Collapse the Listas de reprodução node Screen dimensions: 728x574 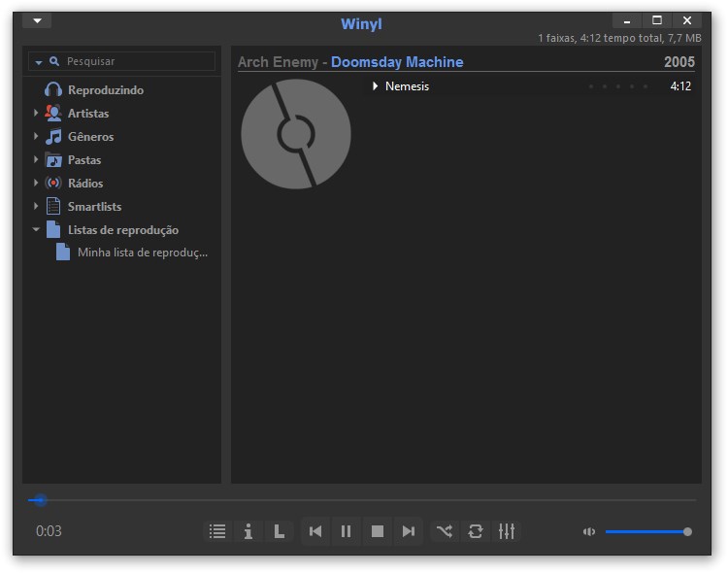click(x=36, y=230)
